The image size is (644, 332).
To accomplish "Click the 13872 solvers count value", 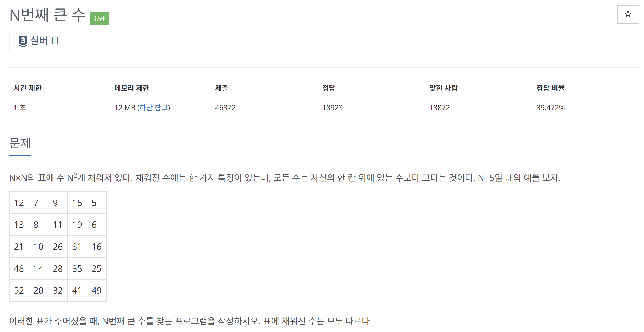I will click(439, 108).
